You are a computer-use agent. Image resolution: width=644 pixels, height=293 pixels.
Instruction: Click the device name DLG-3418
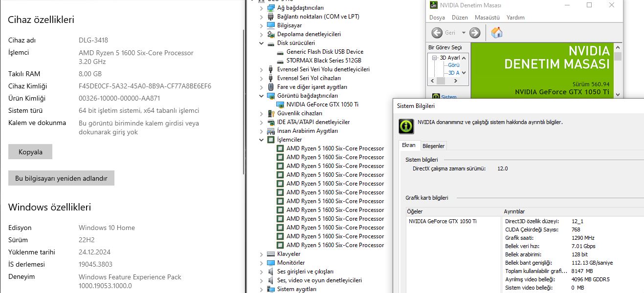click(x=93, y=40)
